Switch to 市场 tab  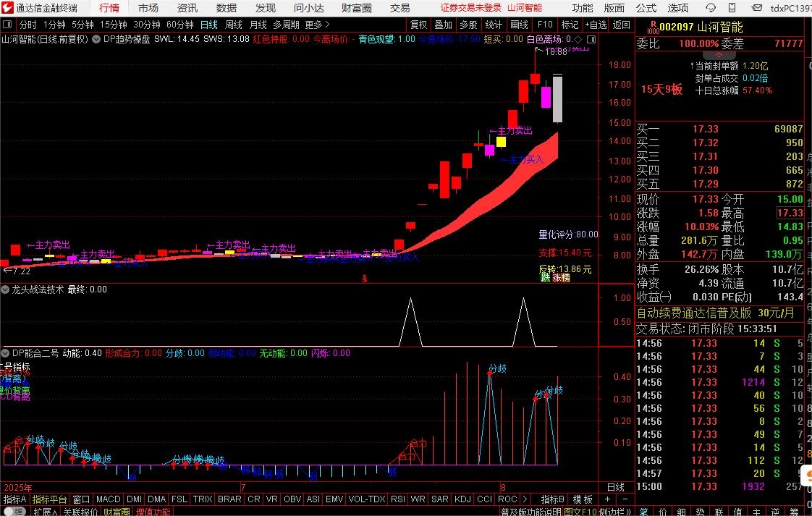point(148,8)
